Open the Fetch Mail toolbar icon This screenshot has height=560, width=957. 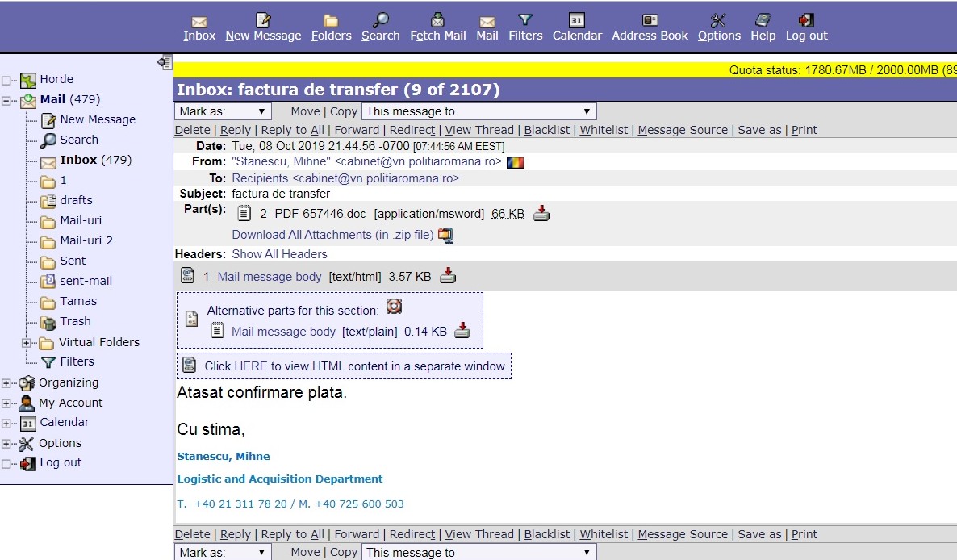click(438, 21)
